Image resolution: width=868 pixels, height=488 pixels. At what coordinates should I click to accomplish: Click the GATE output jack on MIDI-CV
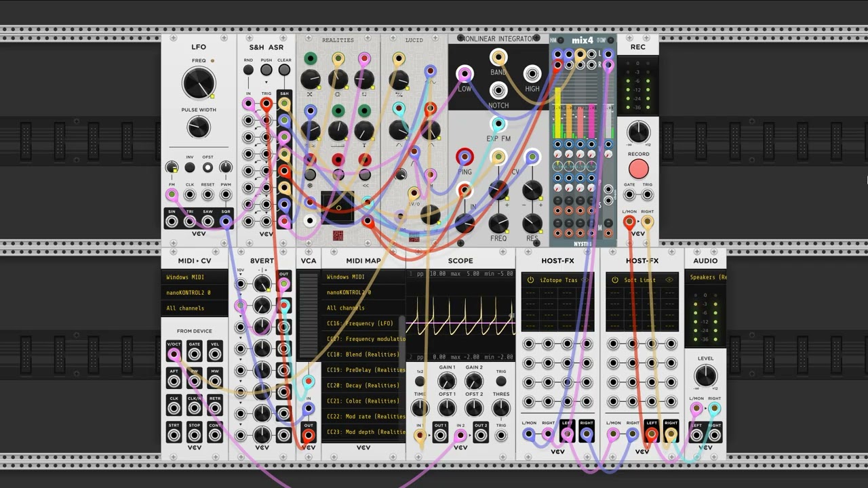coord(195,354)
